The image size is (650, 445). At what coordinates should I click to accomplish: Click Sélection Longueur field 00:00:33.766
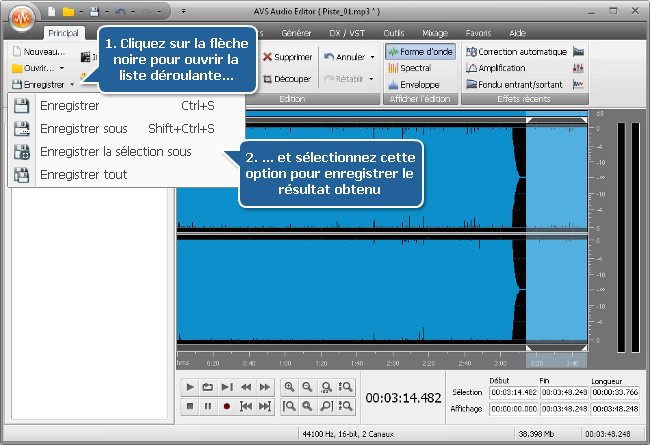pyautogui.click(x=615, y=392)
